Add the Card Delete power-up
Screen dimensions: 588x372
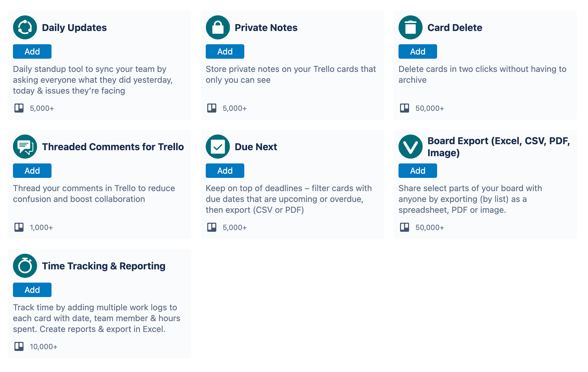418,51
